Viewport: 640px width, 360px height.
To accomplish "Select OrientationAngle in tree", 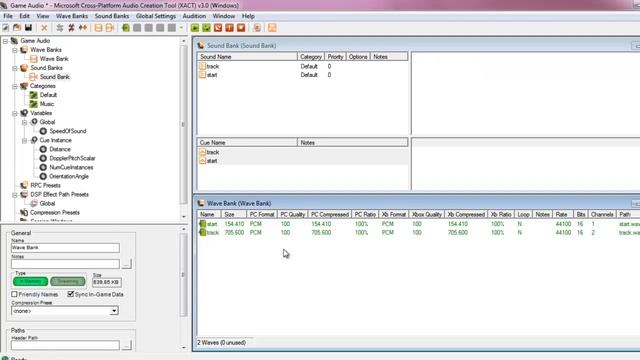I will (69, 176).
